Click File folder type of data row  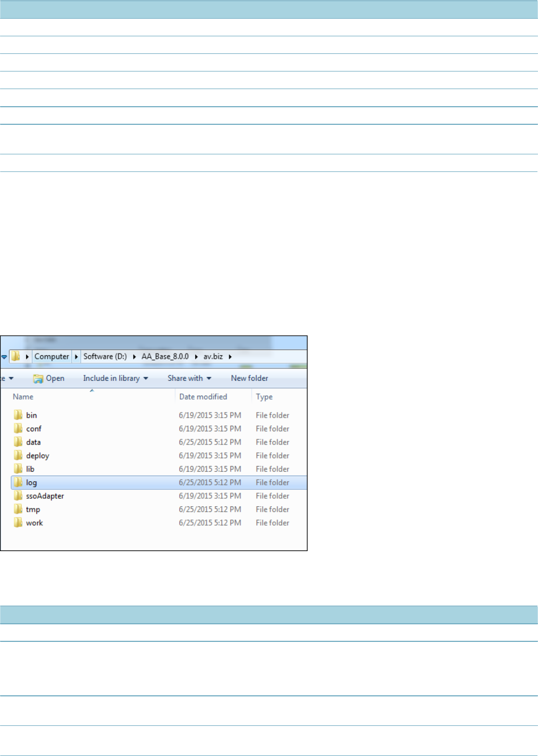pos(272,442)
